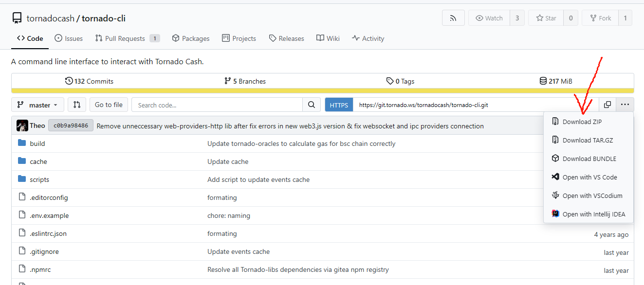Open the scripts folder name

pyautogui.click(x=39, y=179)
